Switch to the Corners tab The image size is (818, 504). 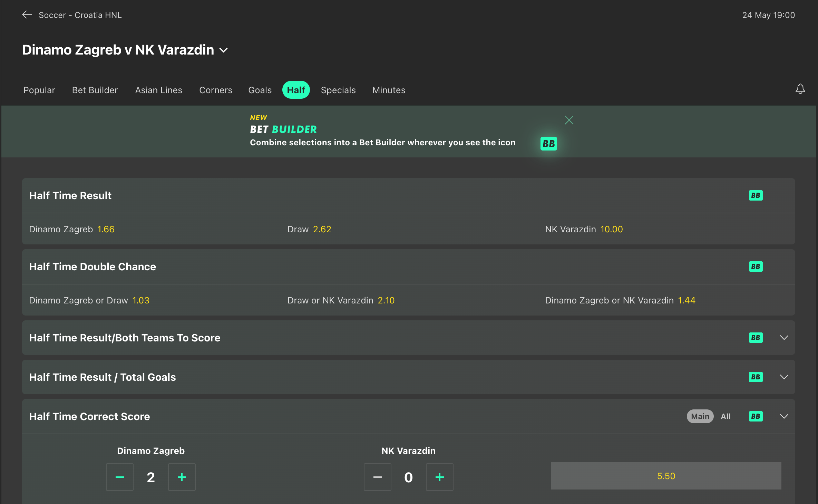pos(216,90)
